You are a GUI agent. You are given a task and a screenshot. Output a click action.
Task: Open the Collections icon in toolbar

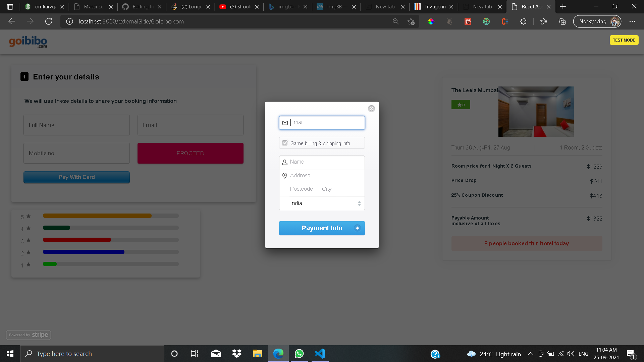(x=562, y=21)
